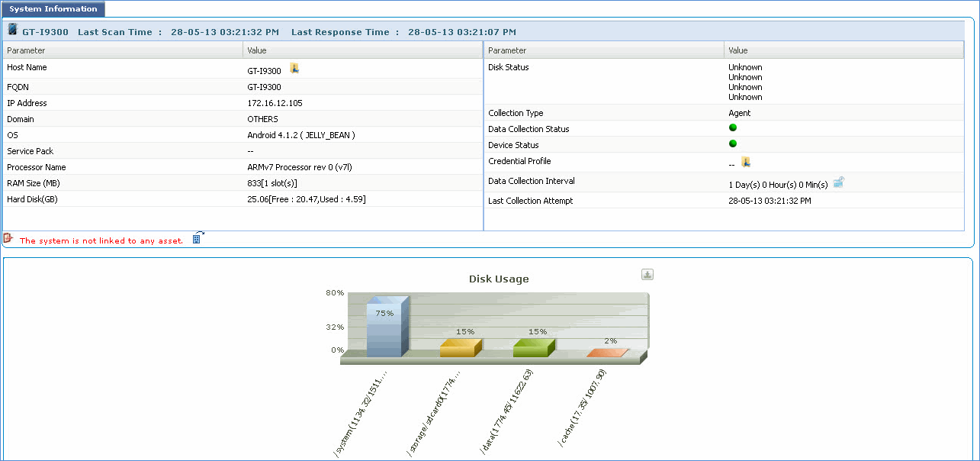This screenshot has width=980, height=461.
Task: Click the Disk Usage chart download icon
Action: point(647,275)
